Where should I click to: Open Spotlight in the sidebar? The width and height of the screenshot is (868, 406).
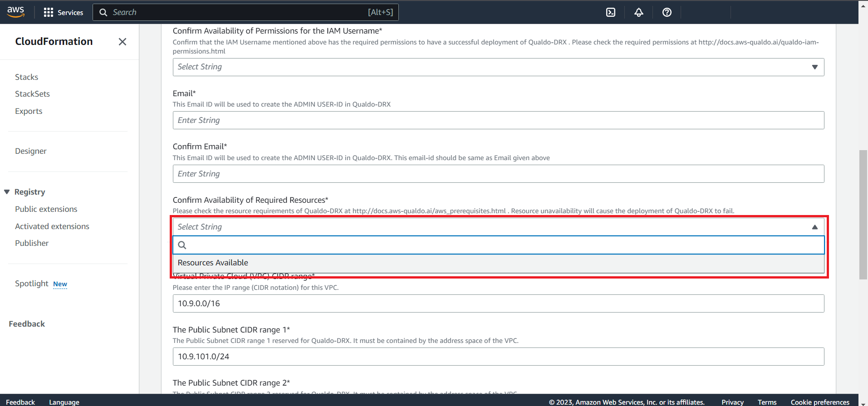click(x=31, y=284)
